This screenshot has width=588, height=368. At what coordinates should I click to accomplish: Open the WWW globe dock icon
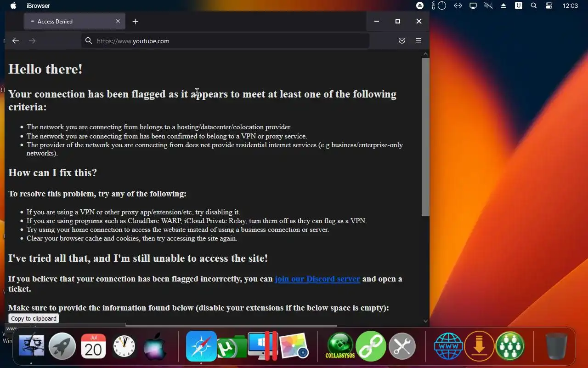(448, 346)
